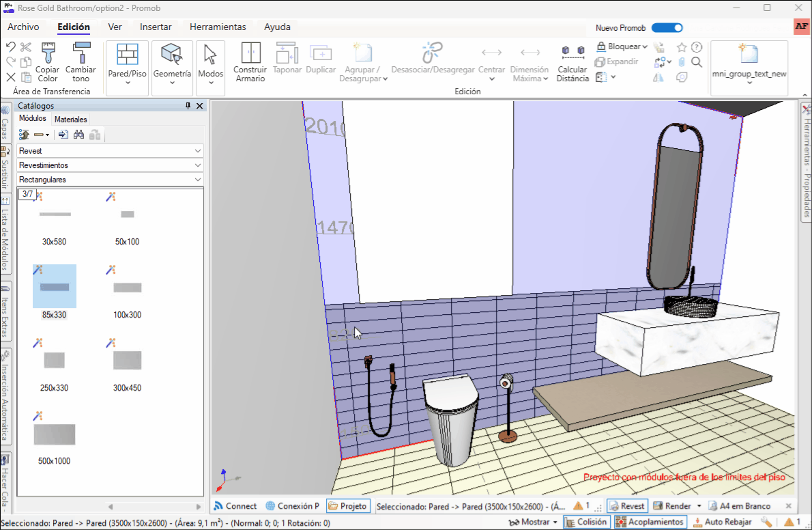Click the Connect button

(x=235, y=506)
